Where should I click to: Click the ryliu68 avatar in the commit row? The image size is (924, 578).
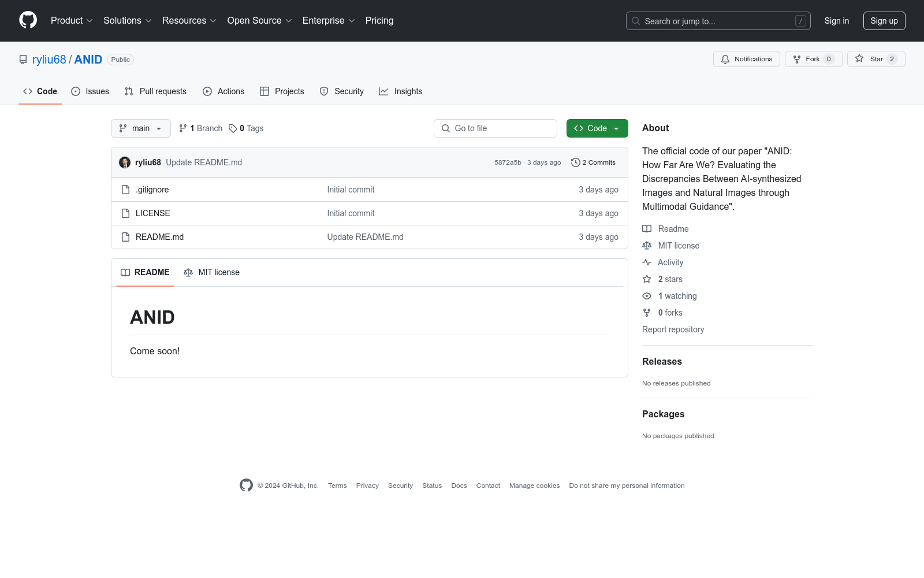(x=125, y=162)
